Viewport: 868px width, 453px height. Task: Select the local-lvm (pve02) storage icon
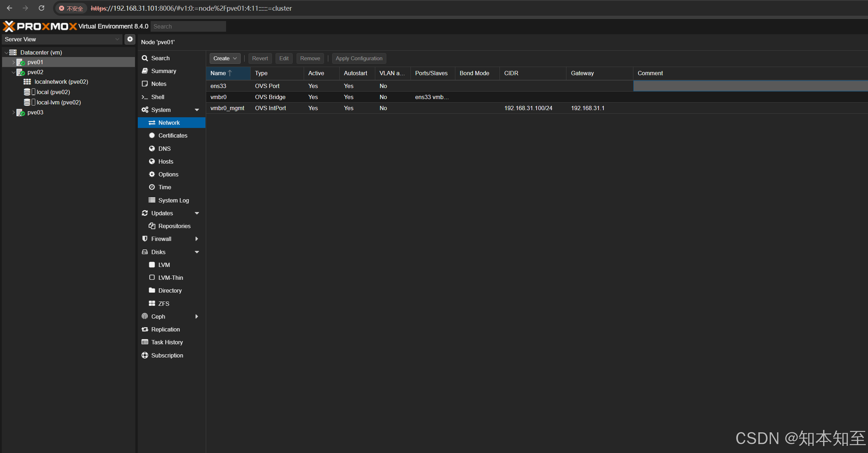click(x=27, y=102)
